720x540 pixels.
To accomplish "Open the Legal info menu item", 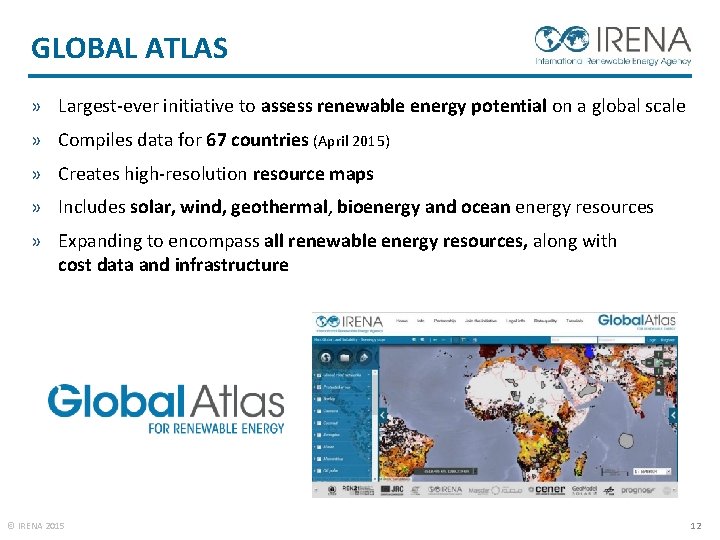I will 515,321.
